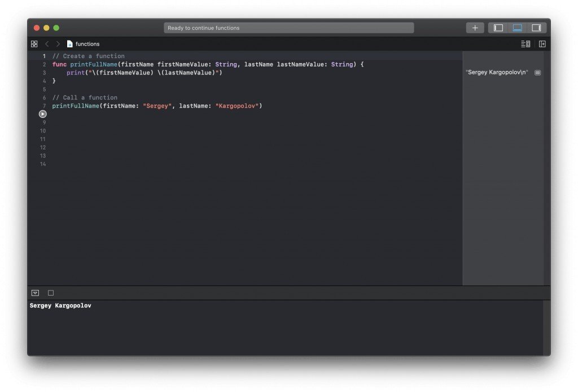Click the Ready to continue status bar
The height and width of the screenshot is (392, 578).
tap(289, 27)
